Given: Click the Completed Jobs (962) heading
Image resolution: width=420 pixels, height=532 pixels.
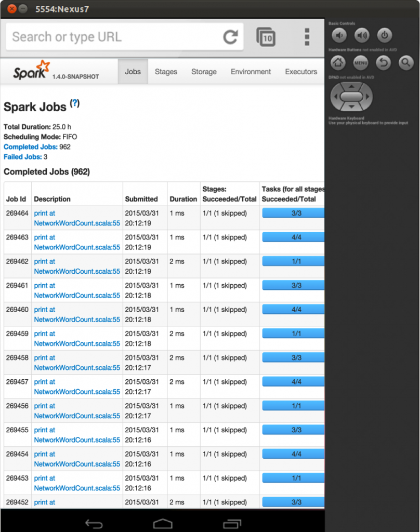Looking at the screenshot, I should click(x=47, y=171).
